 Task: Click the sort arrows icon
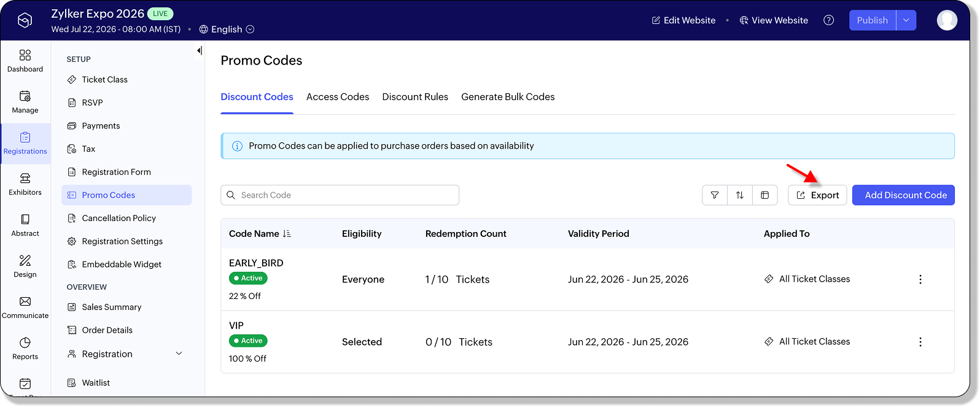(740, 195)
